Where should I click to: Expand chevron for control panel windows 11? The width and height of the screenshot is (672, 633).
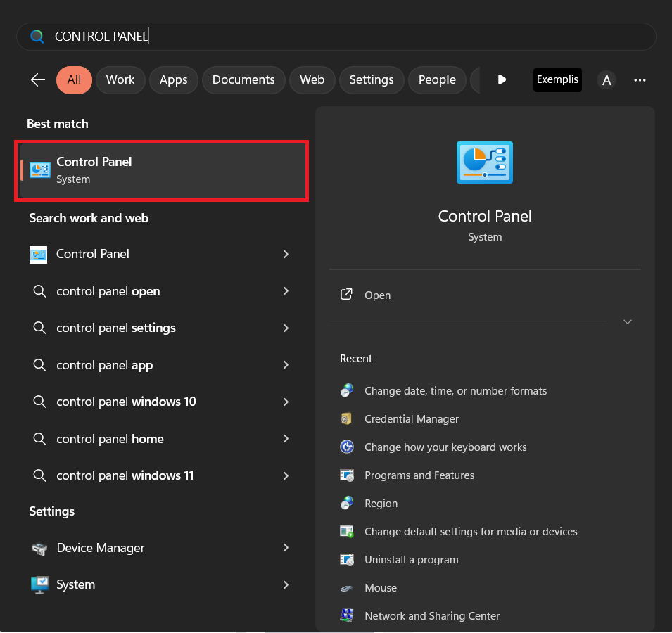(286, 476)
